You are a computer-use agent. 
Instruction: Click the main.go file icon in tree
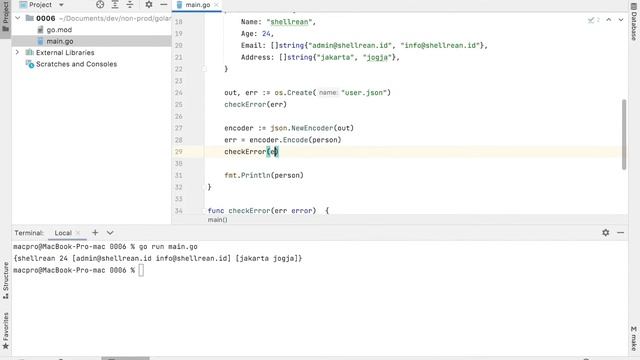tap(40, 41)
